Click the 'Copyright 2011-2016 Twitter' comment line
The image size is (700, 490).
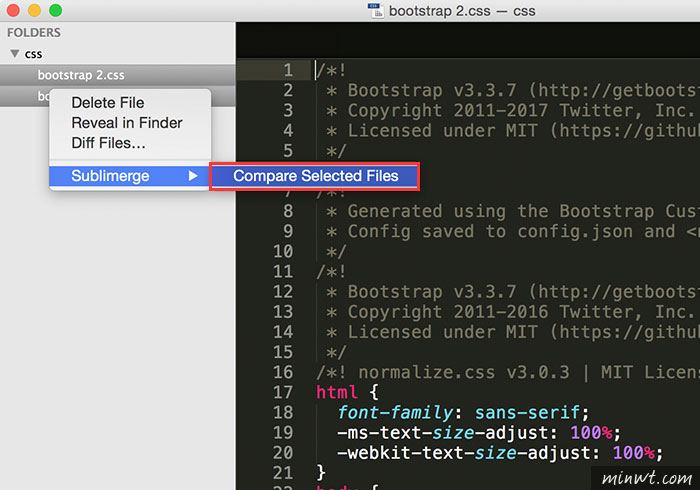[x=512, y=312]
